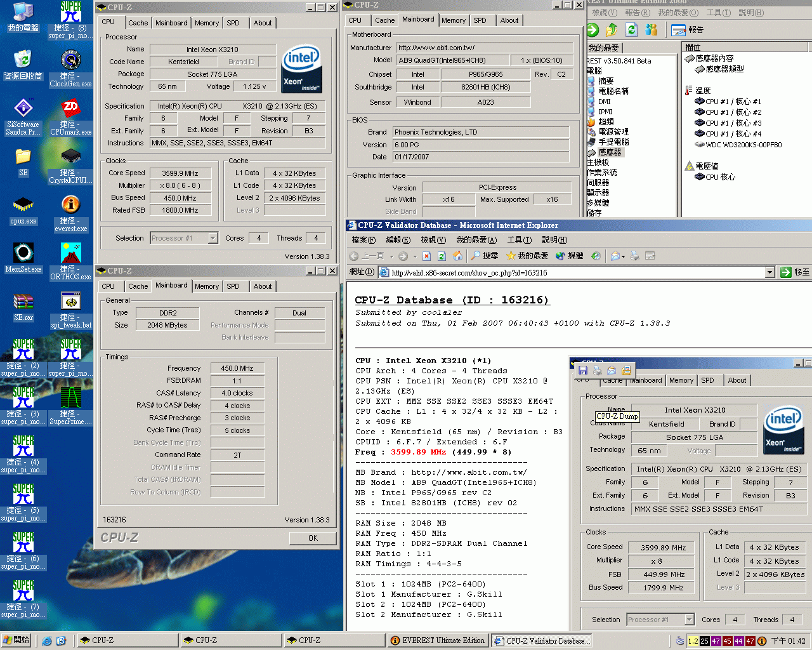Switch to EVEREST Ultimate Edition taskbar button
Image resolution: width=812 pixels, height=650 pixels.
pyautogui.click(x=438, y=640)
